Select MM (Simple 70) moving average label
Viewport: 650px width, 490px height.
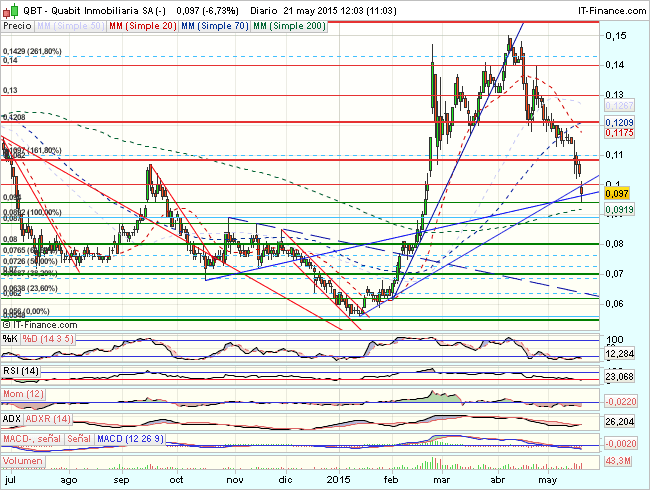coord(215,26)
